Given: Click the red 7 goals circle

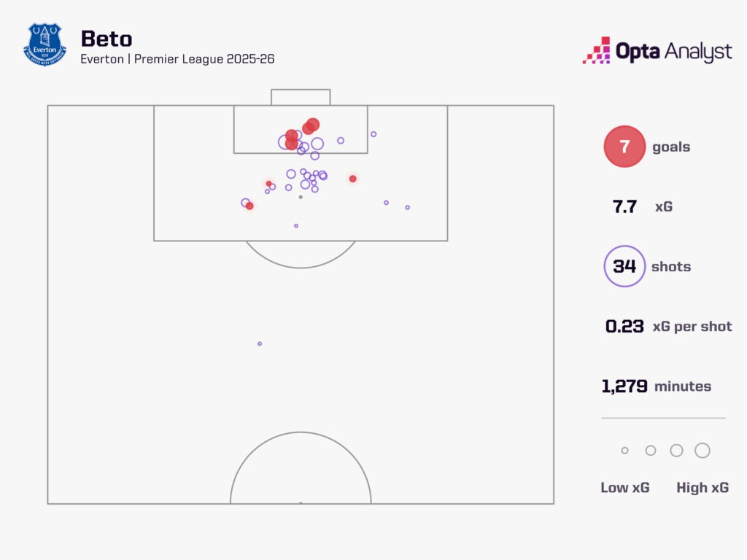Looking at the screenshot, I should pyautogui.click(x=624, y=147).
